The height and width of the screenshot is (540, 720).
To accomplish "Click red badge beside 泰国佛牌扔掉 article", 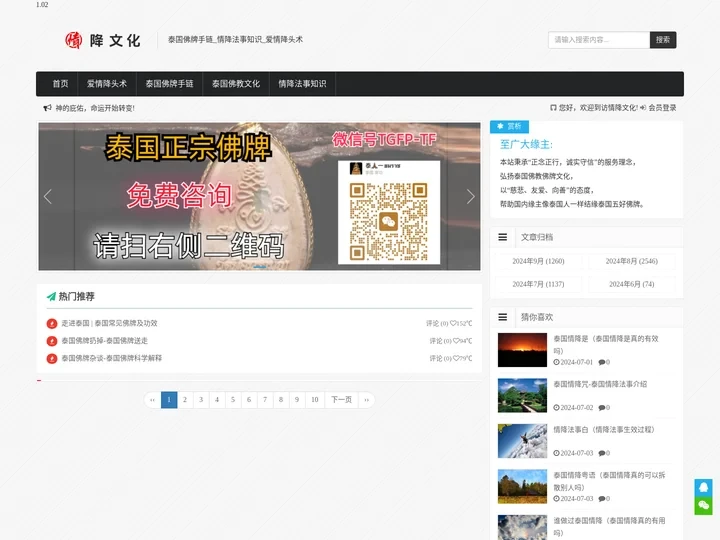I will click(52, 341).
